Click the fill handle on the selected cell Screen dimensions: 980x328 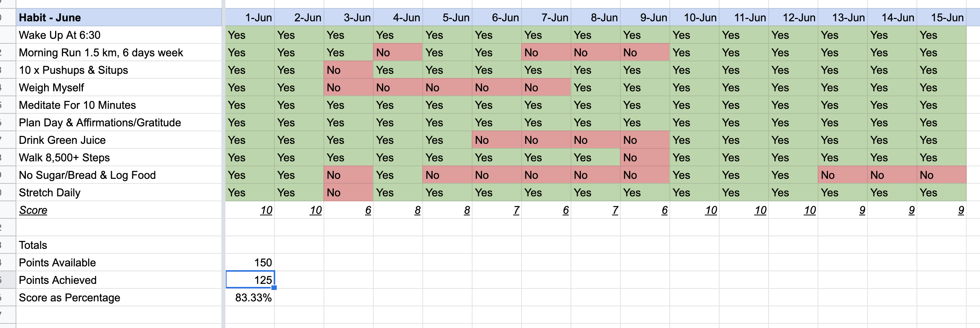[274, 288]
